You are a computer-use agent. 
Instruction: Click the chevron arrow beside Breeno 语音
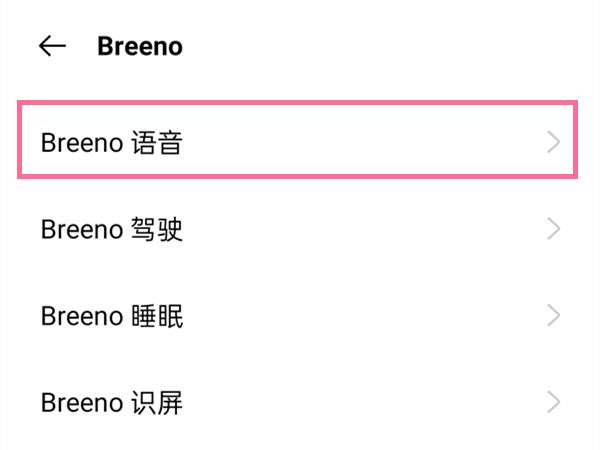point(554,143)
